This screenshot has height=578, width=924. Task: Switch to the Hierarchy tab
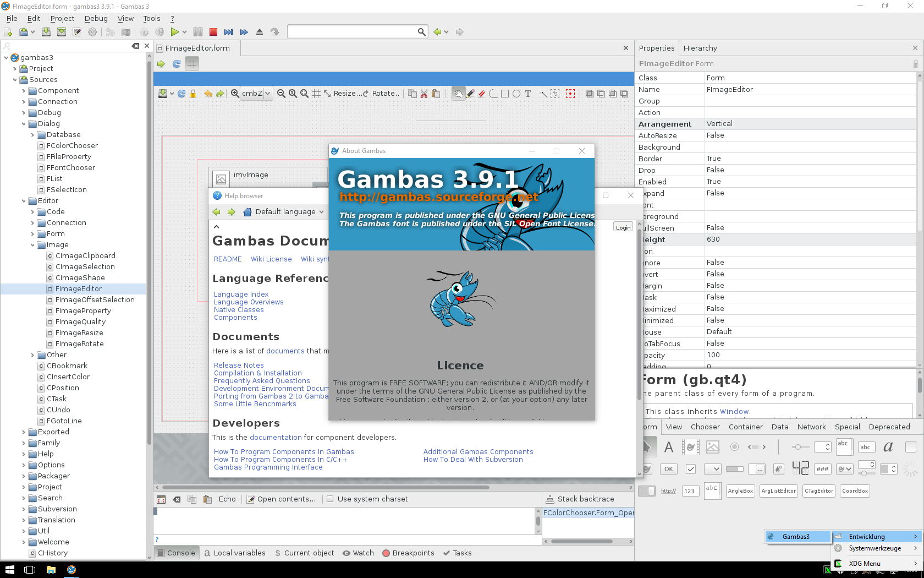[x=700, y=48]
